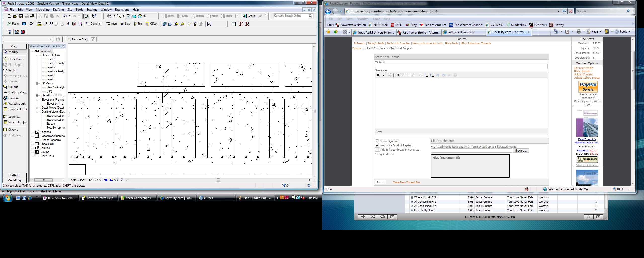Image resolution: width=644 pixels, height=258 pixels.
Task: Click the What's This help cursor icon
Action: click(x=94, y=16)
